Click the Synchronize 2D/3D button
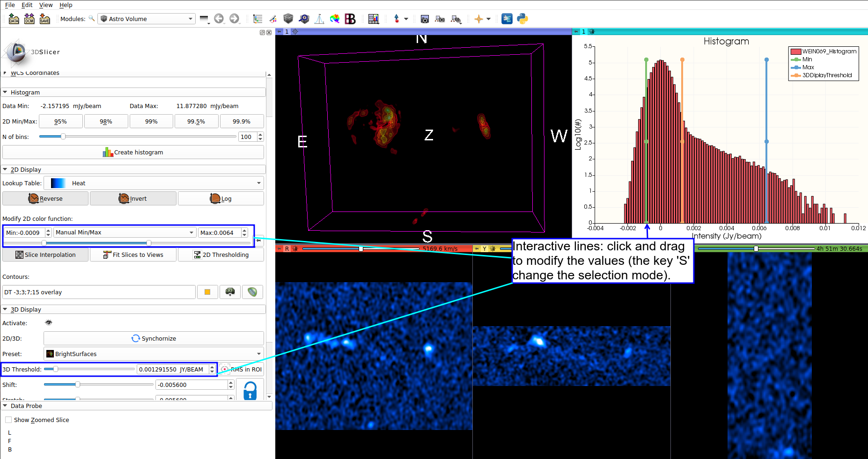868x459 pixels. 154,338
